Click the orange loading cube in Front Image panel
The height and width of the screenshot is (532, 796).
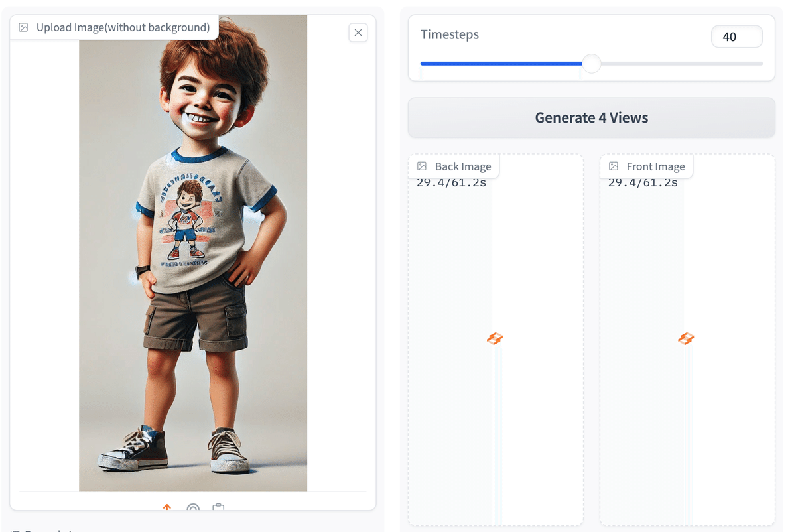686,338
